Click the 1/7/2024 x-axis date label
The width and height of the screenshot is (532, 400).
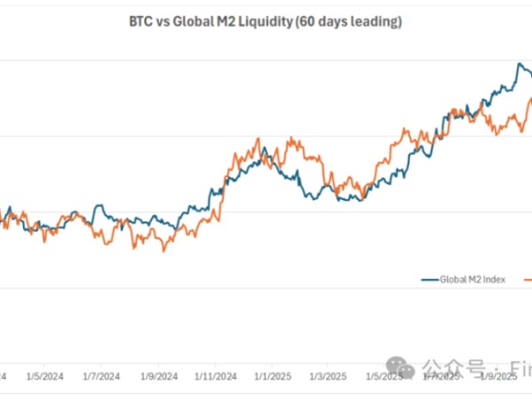point(101,376)
